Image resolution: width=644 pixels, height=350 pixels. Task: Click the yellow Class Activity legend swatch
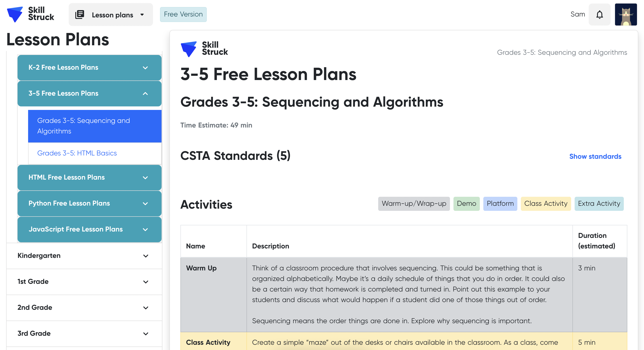(545, 204)
